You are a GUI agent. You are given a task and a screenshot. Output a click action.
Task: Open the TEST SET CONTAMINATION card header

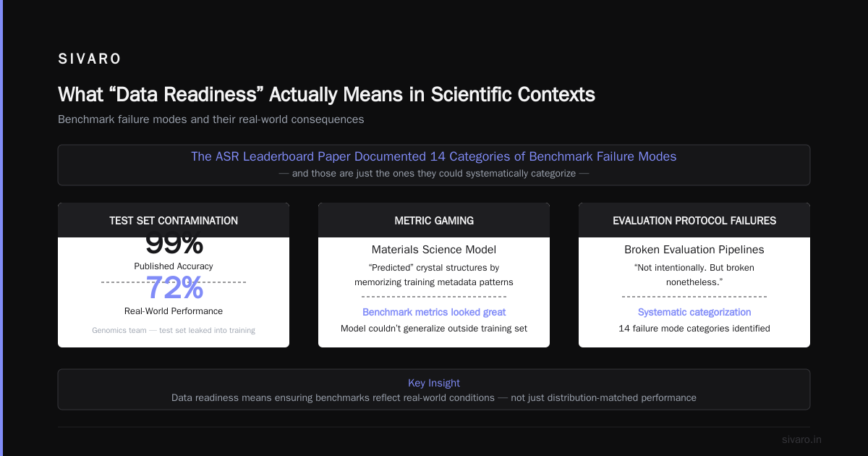(174, 220)
